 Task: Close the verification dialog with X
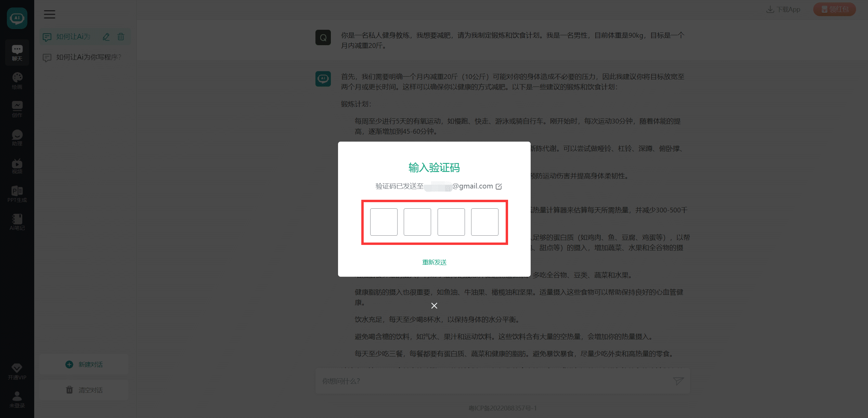pos(434,305)
